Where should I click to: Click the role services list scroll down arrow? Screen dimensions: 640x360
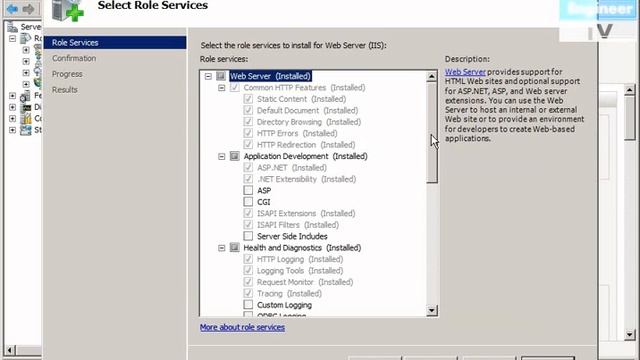[431, 311]
